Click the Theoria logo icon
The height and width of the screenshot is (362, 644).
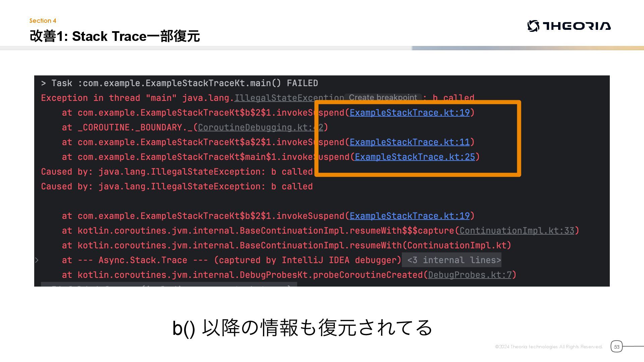pyautogui.click(x=533, y=26)
